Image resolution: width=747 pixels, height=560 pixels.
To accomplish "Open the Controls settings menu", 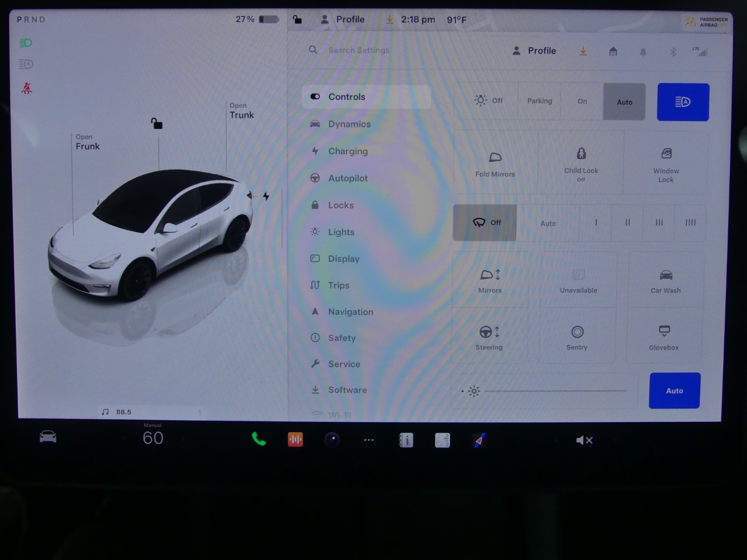I will click(x=366, y=97).
